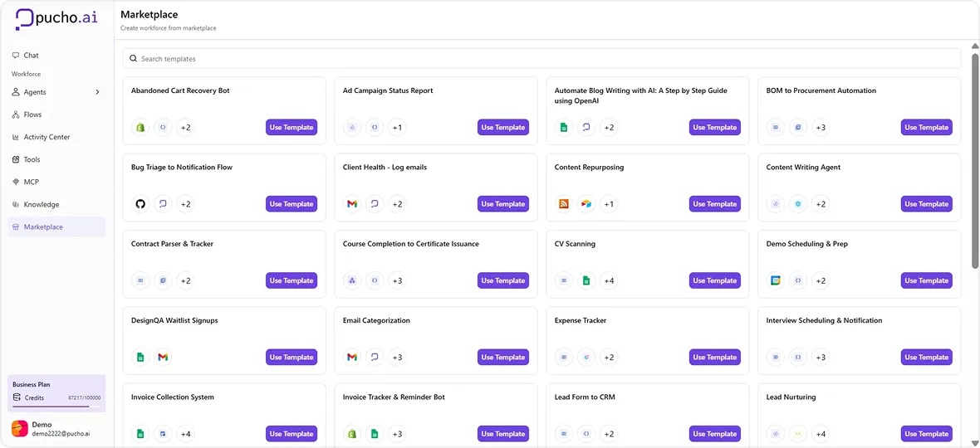Click Google Sheets icon on CV Scanning card
This screenshot has height=448, width=980.
(x=586, y=280)
